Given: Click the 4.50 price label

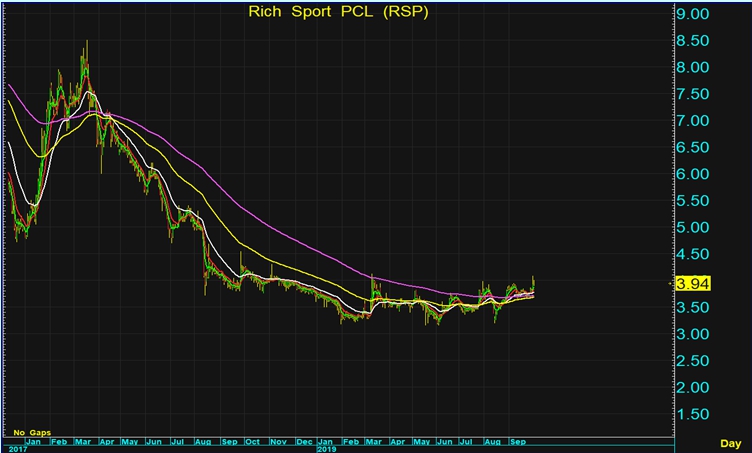Looking at the screenshot, I should pyautogui.click(x=693, y=254).
